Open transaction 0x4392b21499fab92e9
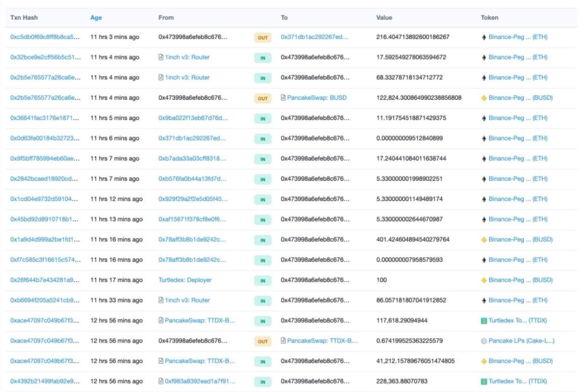The height and width of the screenshot is (392, 580). [45, 381]
